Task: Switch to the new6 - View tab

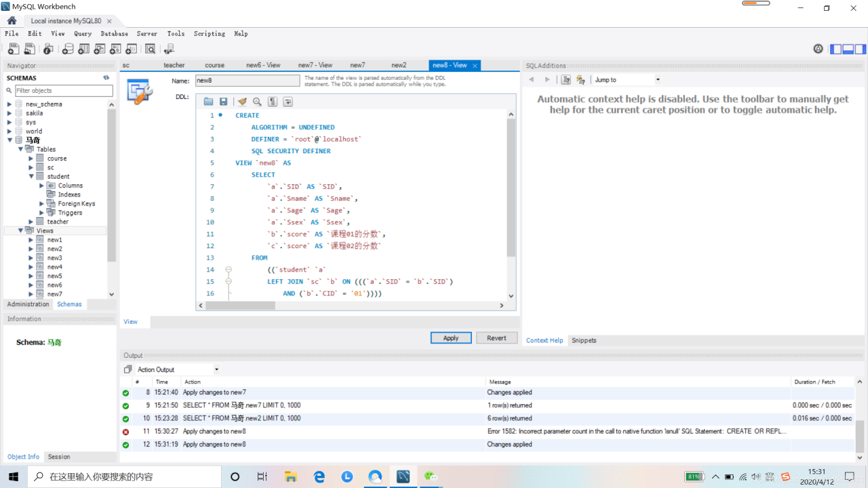Action: pos(263,65)
